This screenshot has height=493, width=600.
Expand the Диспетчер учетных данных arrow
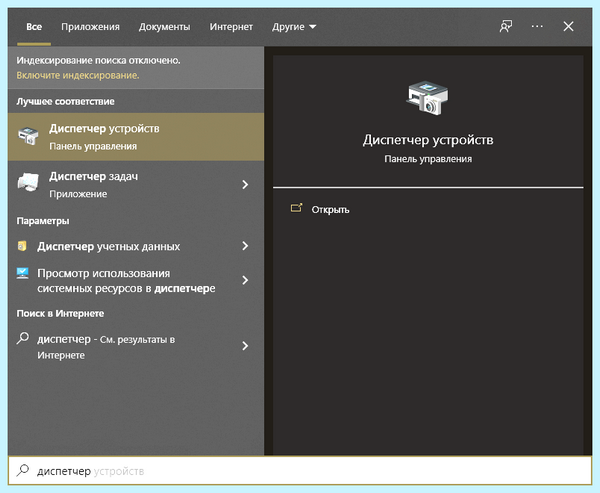pyautogui.click(x=245, y=246)
